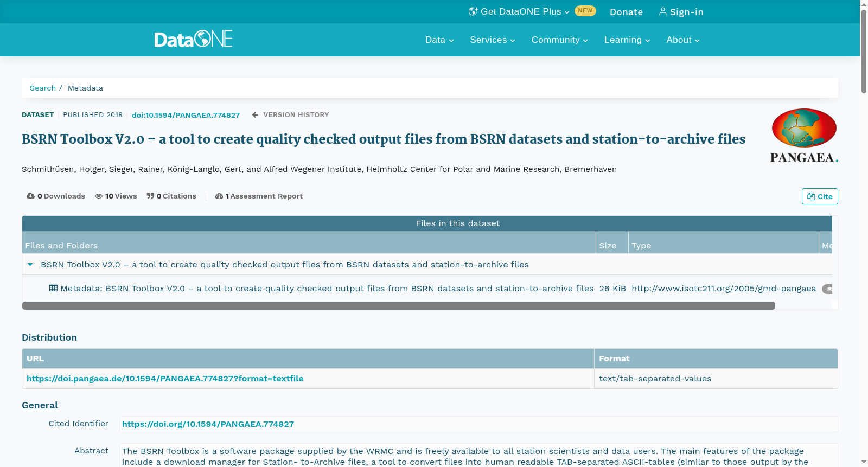The height and width of the screenshot is (467, 868).
Task: Open the doi.pangaea.de textfile distribution URL
Action: point(165,379)
